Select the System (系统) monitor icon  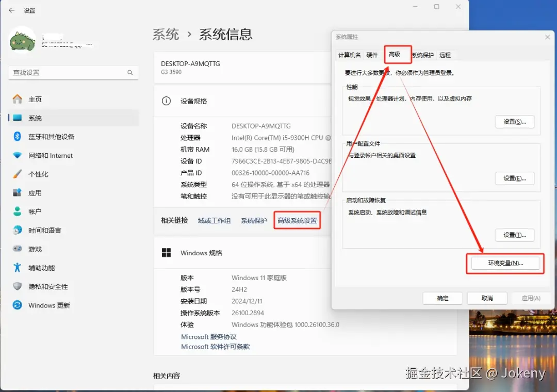coord(18,118)
